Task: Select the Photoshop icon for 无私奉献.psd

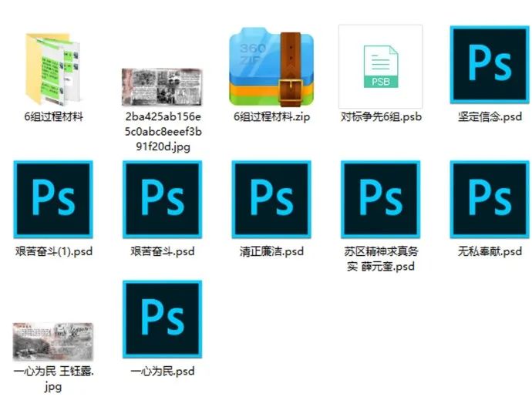Action: (490, 199)
